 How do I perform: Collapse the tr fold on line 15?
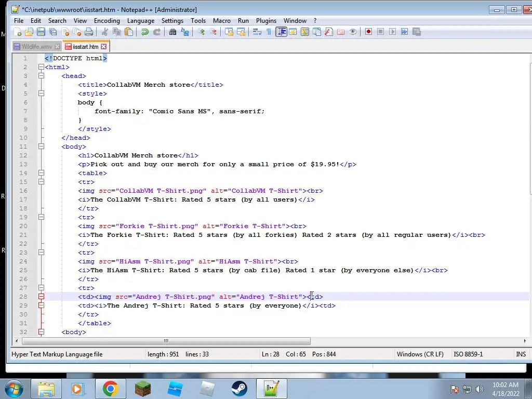41,181
